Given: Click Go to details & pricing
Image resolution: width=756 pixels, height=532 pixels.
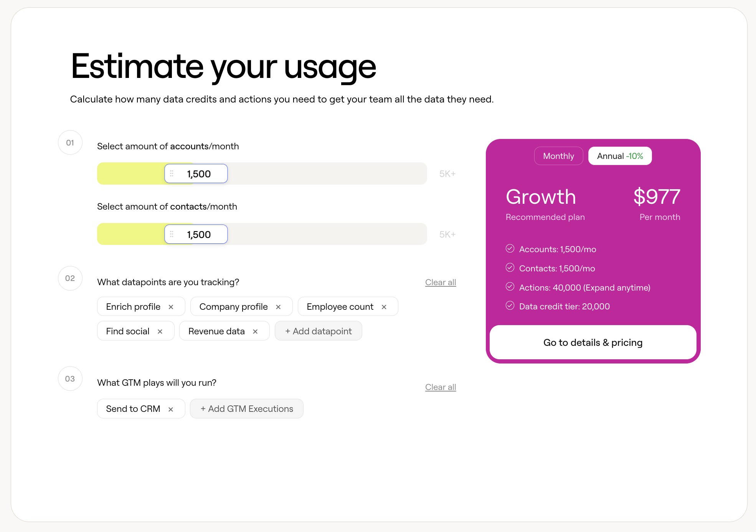Looking at the screenshot, I should click(593, 342).
